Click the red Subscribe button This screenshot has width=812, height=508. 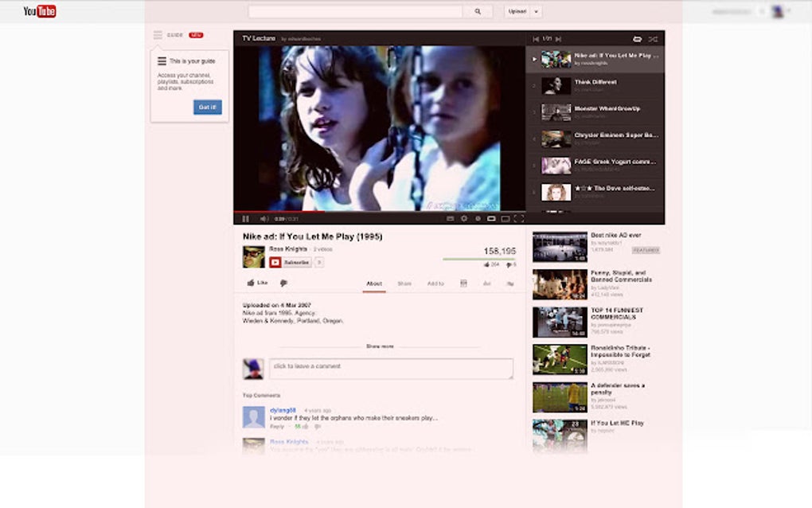pyautogui.click(x=290, y=263)
